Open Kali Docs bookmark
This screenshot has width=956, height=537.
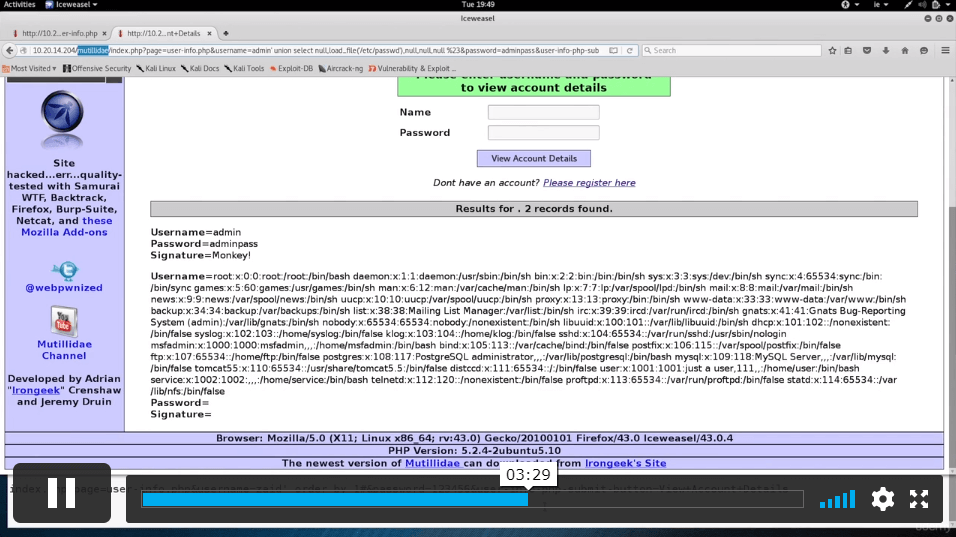(x=200, y=69)
